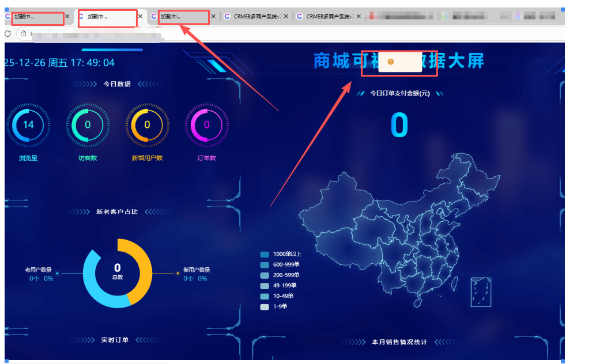596x364 pixels.
Task: Click the China map outline
Action: click(x=399, y=230)
